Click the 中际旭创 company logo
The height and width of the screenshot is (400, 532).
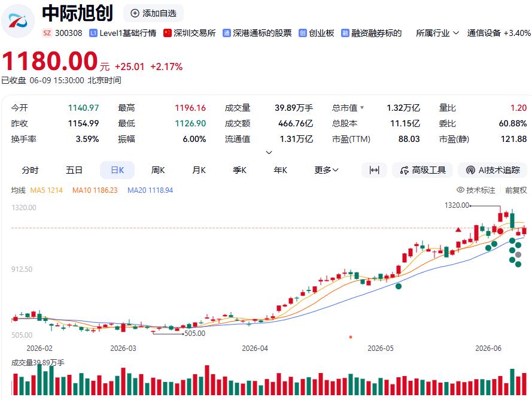[x=18, y=21]
